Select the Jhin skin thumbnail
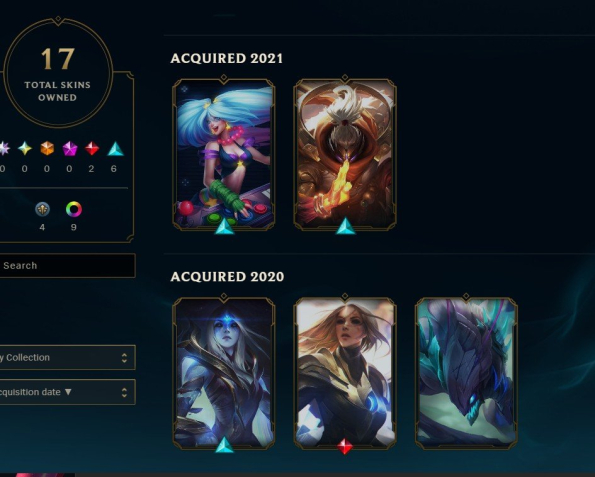595x477 pixels. pos(345,154)
